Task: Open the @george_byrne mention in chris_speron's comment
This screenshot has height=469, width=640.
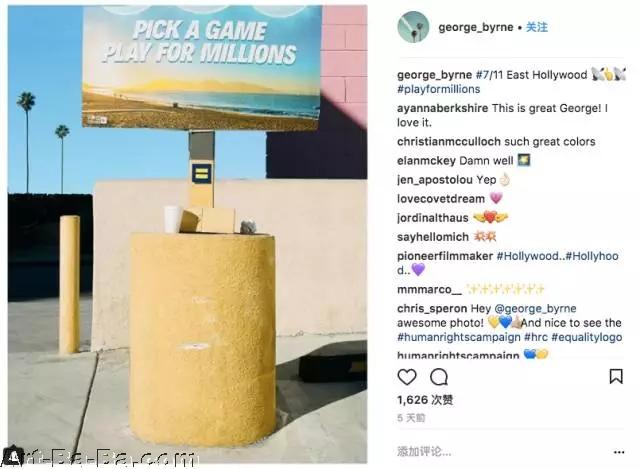Action: tap(535, 308)
